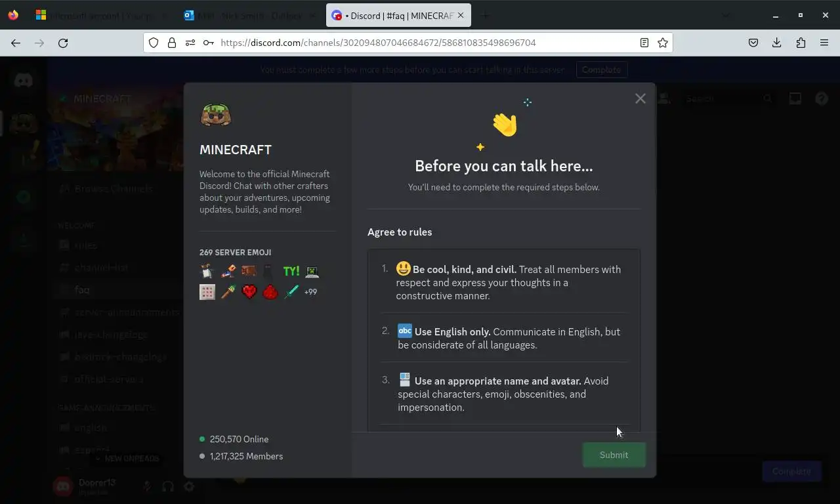This screenshot has height=504, width=840.
Task: Toggle reader view icon
Action: tap(644, 43)
